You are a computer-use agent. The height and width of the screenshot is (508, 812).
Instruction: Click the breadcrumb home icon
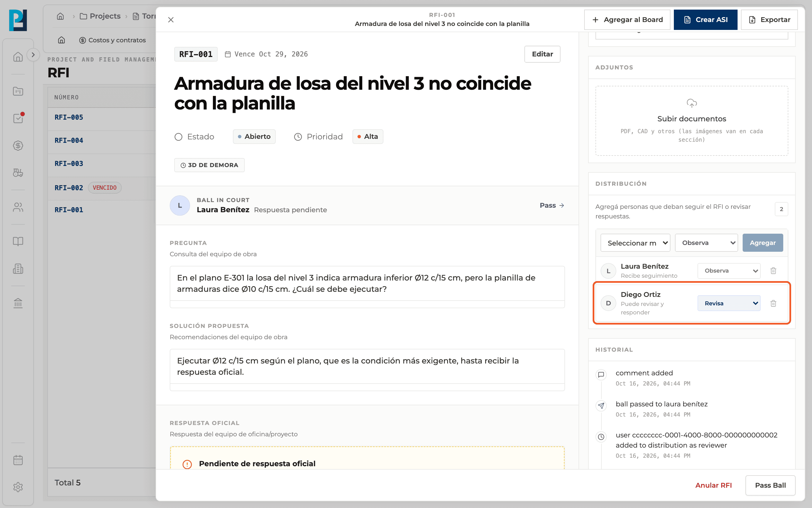(x=60, y=16)
